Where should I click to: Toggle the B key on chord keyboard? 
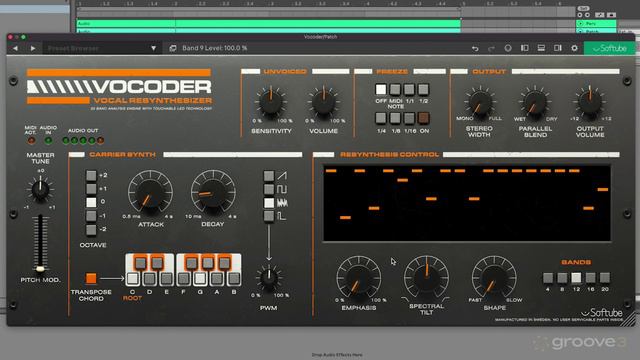pyautogui.click(x=234, y=279)
